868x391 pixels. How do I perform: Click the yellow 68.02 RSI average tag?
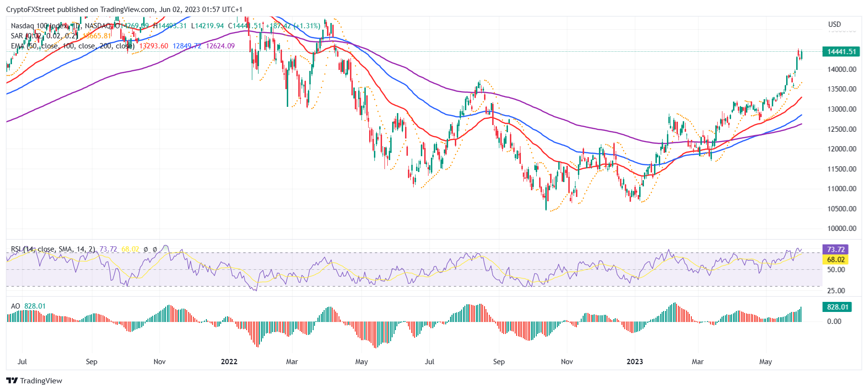835,260
